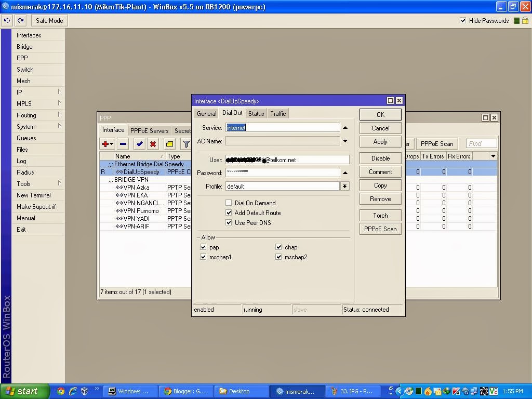The height and width of the screenshot is (399, 532).
Task: Toggle Hide Passwords checkbox
Action: (x=463, y=20)
